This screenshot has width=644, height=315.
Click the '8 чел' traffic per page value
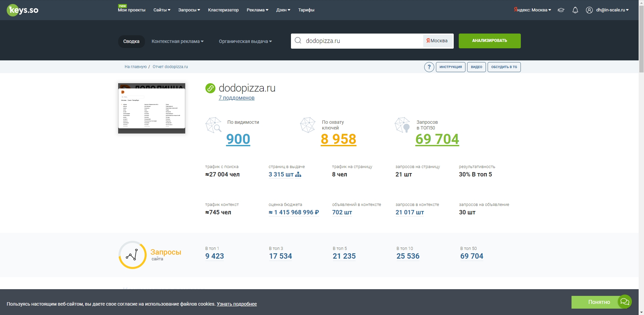pyautogui.click(x=340, y=174)
